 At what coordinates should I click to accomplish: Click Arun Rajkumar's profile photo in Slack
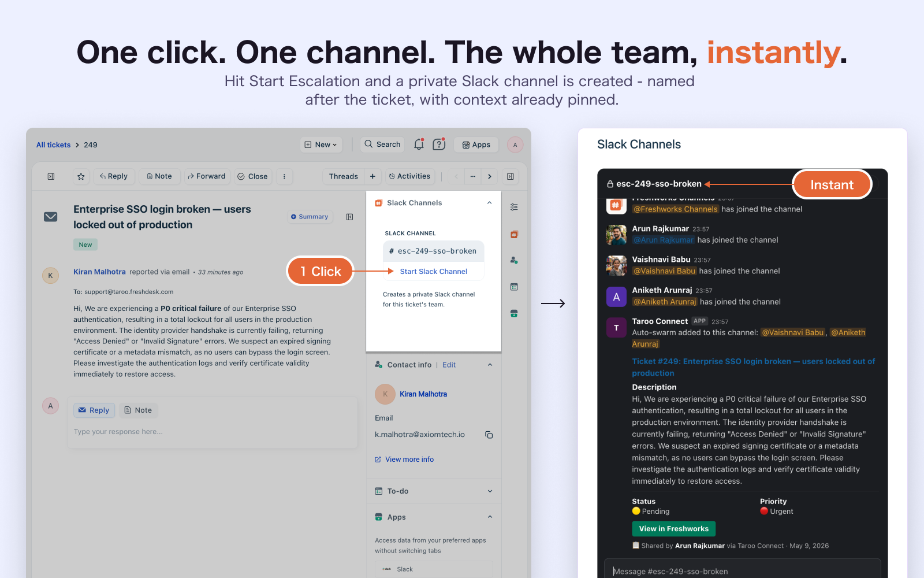(x=616, y=235)
